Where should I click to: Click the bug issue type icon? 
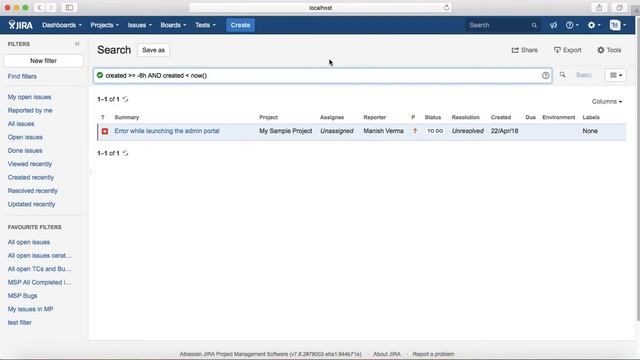(105, 131)
